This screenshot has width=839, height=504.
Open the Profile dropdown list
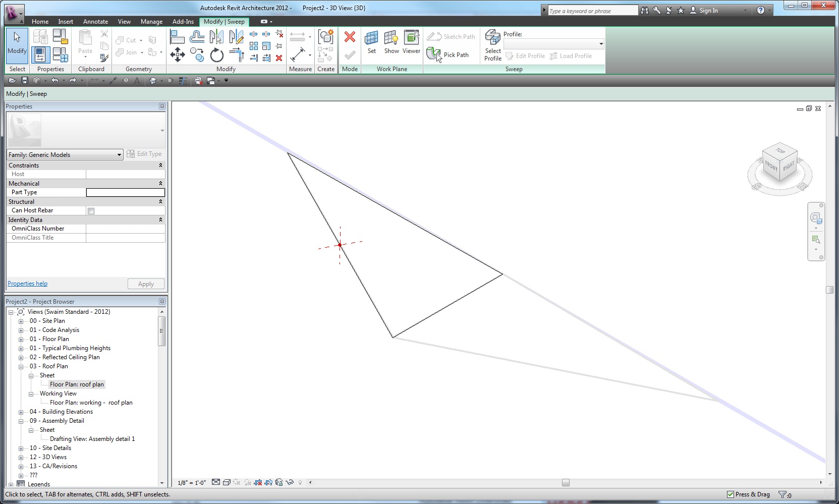554,44
